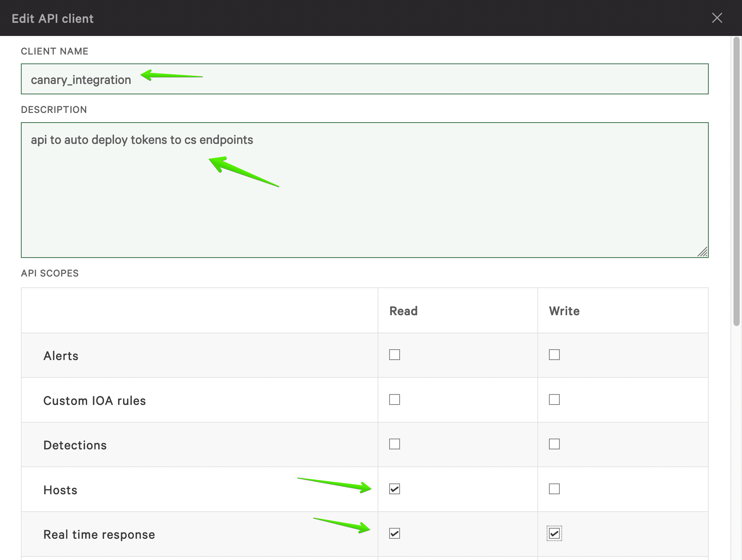Enable Detections Write permission

point(554,444)
